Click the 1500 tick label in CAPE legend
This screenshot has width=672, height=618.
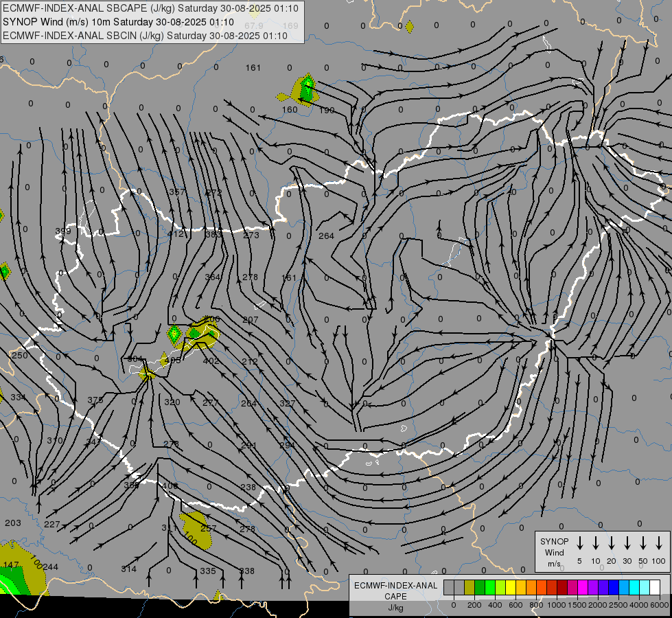point(577,605)
